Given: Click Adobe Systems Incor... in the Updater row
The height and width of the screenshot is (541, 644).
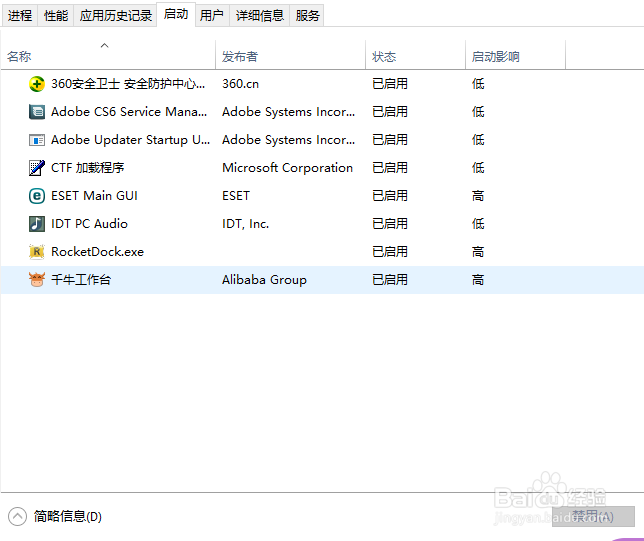Looking at the screenshot, I should tap(289, 140).
